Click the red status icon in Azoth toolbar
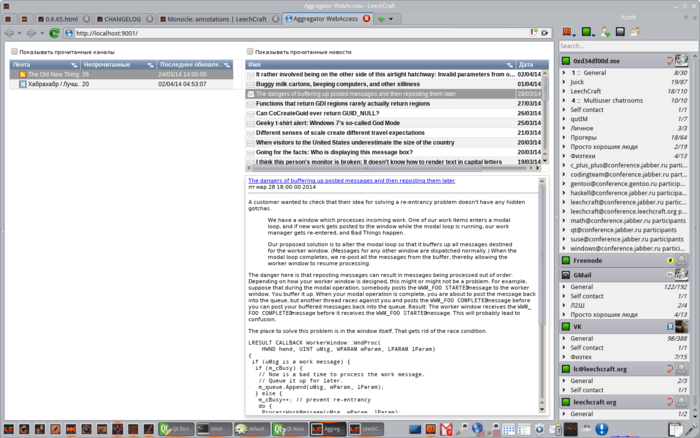This screenshot has width=700, height=438. pyautogui.click(x=566, y=33)
